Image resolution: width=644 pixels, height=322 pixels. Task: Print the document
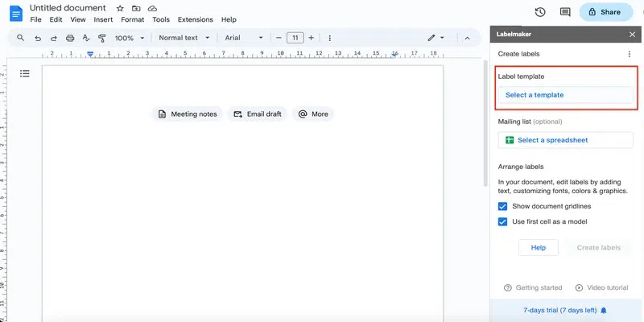coord(70,38)
